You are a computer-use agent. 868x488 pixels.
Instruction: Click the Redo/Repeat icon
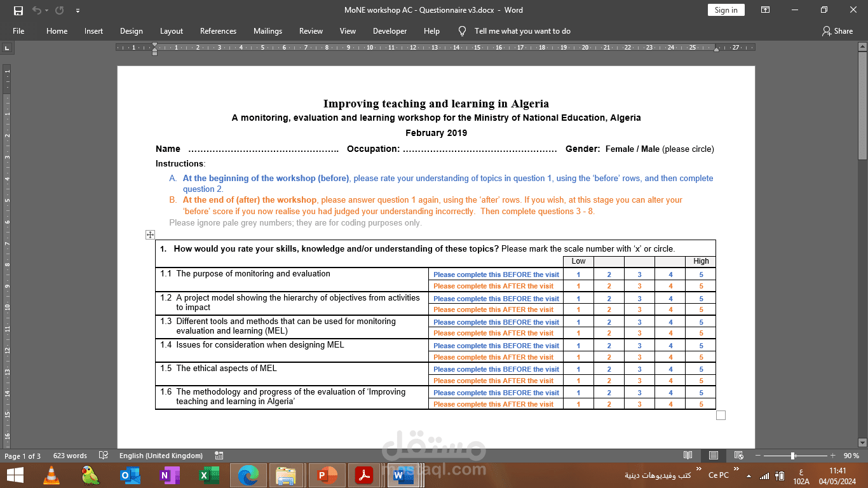[59, 10]
